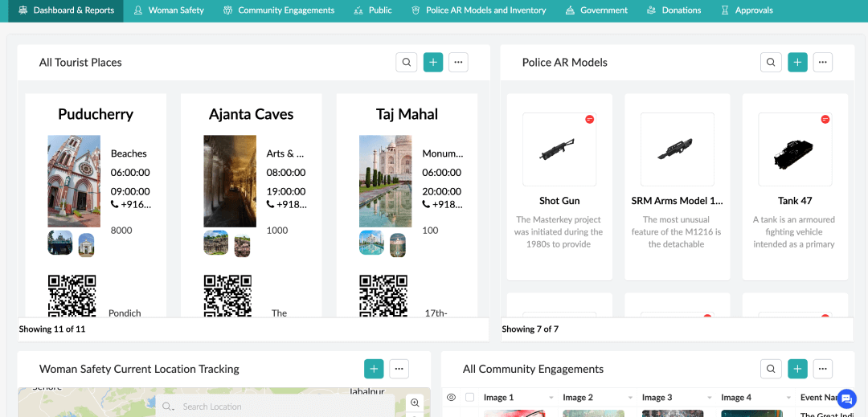The image size is (868, 417).
Task: Click Ajanta Caves main cave photo
Action: click(x=230, y=182)
